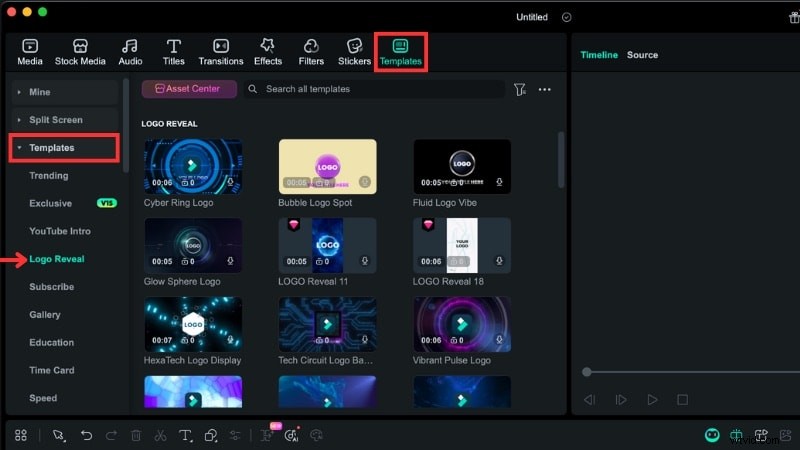Open the Effects library
800x450 pixels.
[x=267, y=52]
